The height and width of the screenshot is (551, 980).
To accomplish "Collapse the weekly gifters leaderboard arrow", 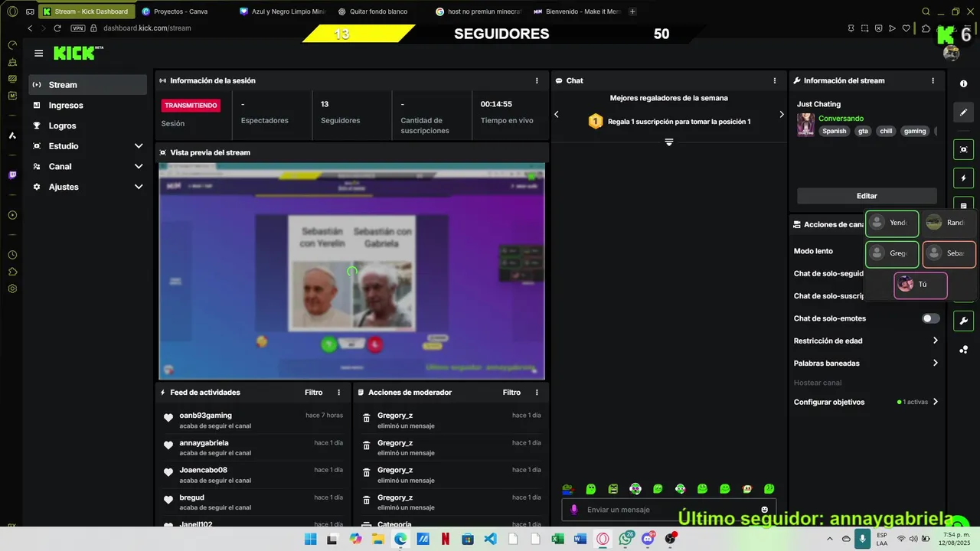I will [x=668, y=142].
